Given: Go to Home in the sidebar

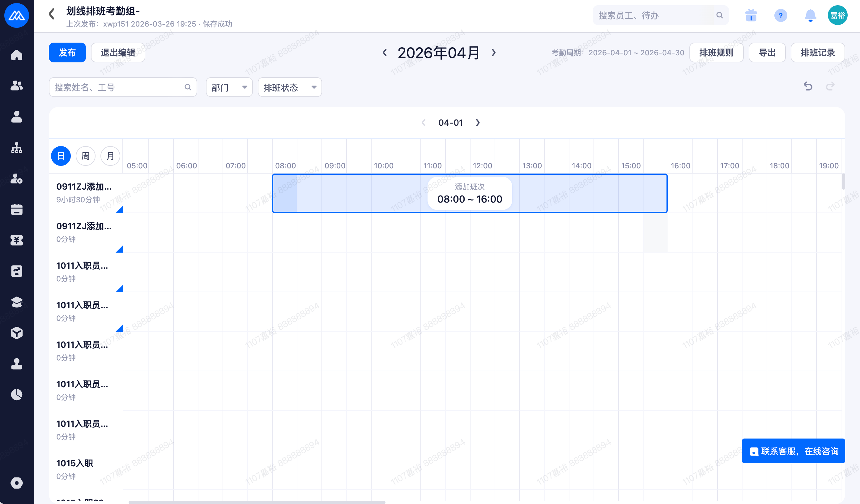Looking at the screenshot, I should point(17,55).
